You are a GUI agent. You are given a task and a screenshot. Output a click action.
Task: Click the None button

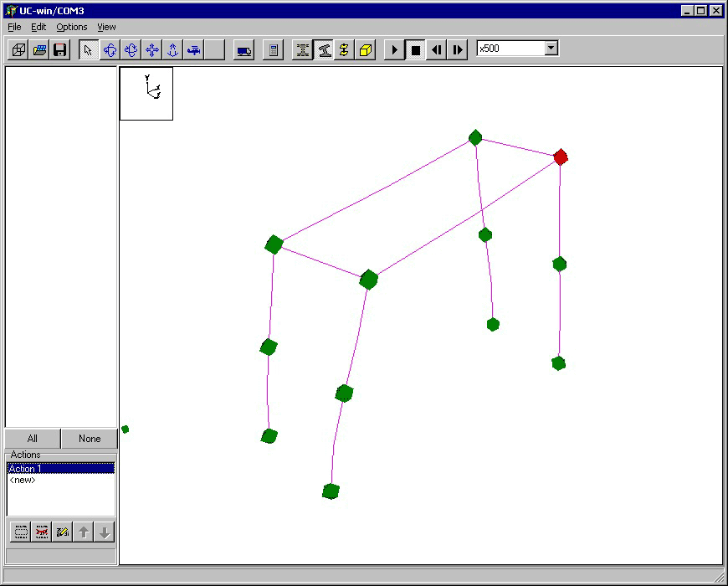point(90,439)
